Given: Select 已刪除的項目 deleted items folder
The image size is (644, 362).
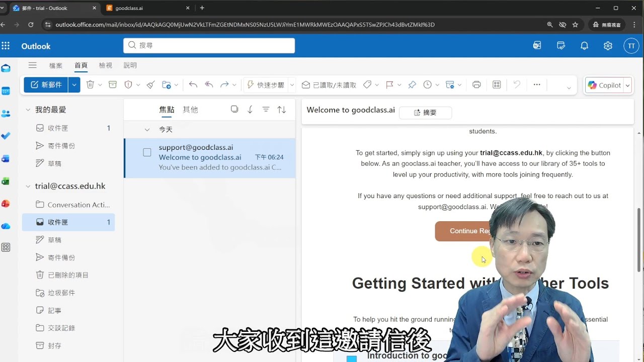Looking at the screenshot, I should click(68, 275).
